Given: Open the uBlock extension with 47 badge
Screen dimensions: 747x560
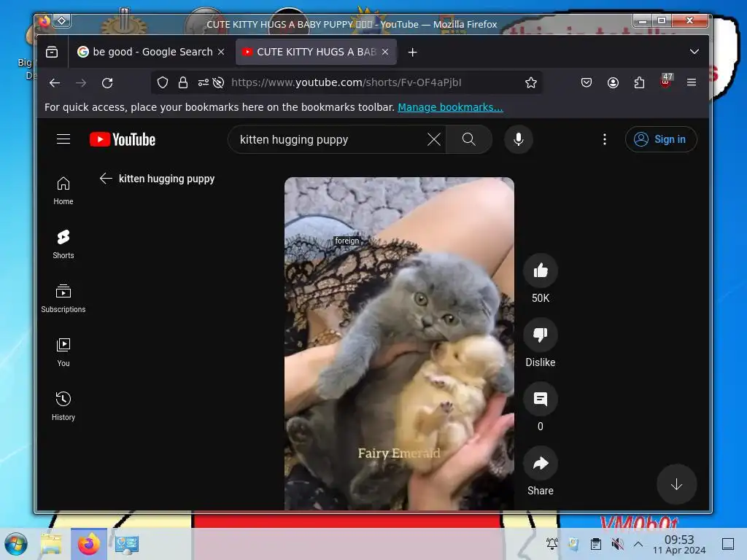Looking at the screenshot, I should pos(665,82).
